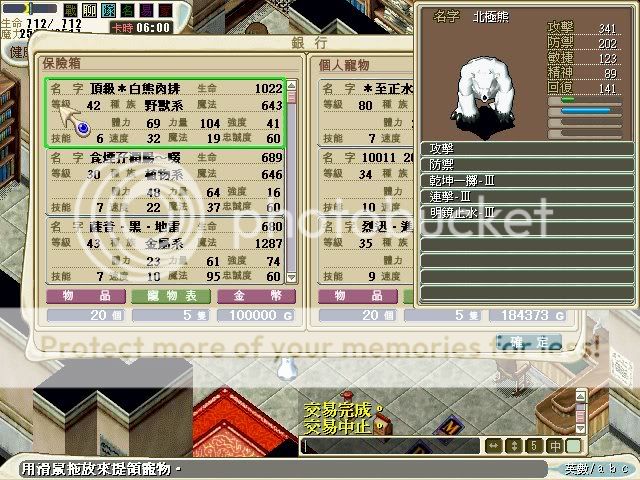Open the 物品 items tab in safe box

[87, 297]
